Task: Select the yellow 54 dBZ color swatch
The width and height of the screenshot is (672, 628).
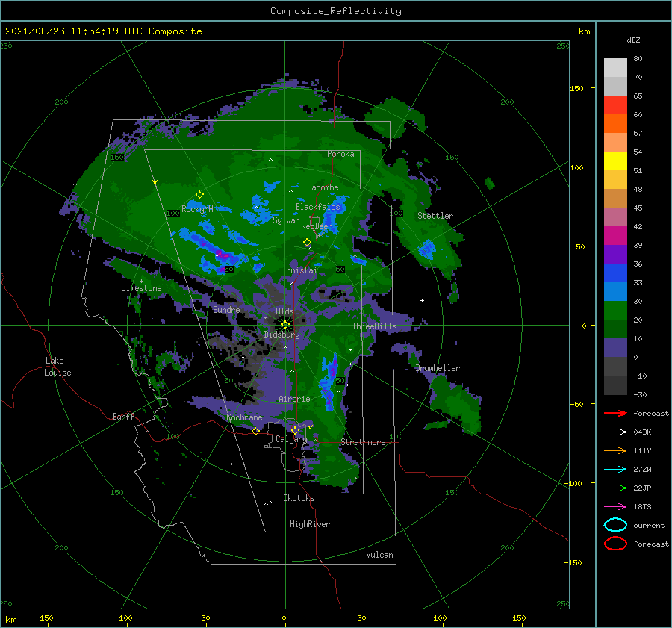Action: point(615,161)
